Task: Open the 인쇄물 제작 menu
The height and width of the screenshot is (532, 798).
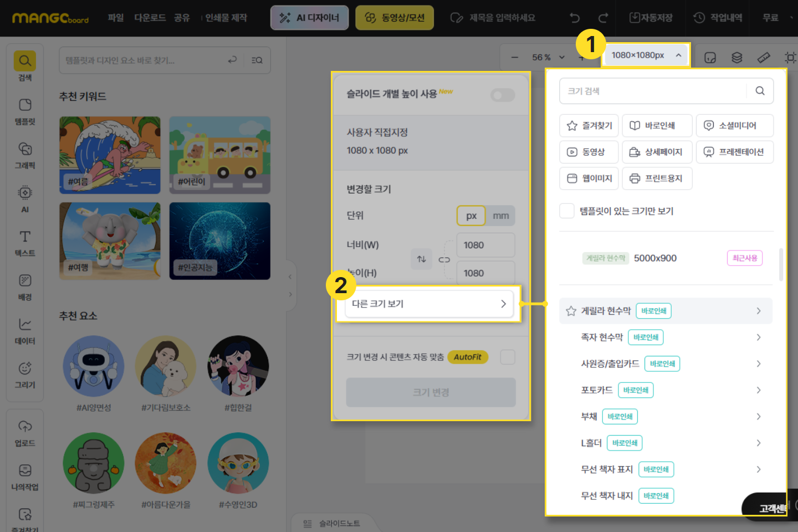Action: [226, 18]
